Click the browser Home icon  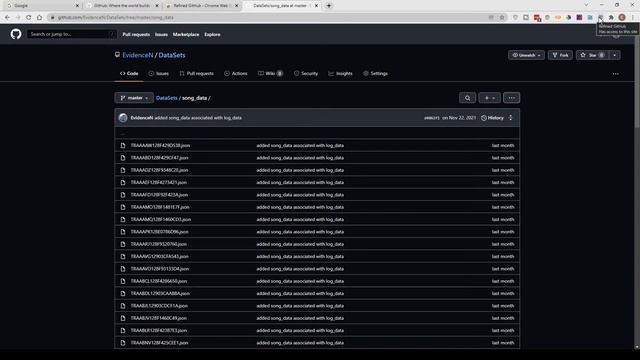(39, 18)
